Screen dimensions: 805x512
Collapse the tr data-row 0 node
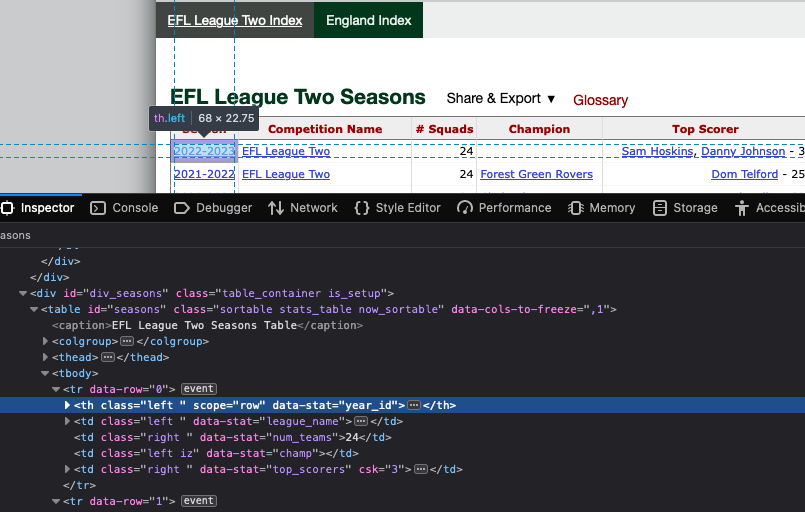coord(56,389)
